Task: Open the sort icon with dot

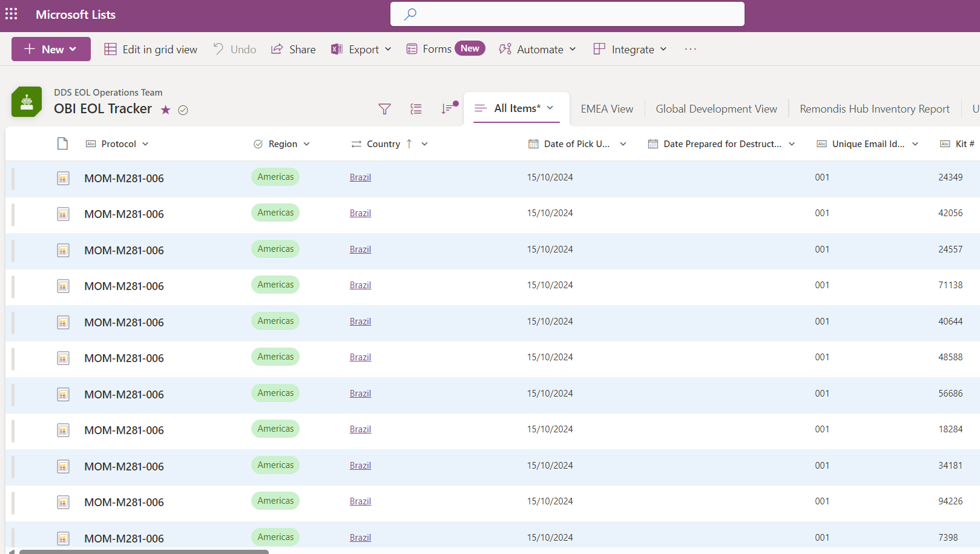Action: [448, 108]
